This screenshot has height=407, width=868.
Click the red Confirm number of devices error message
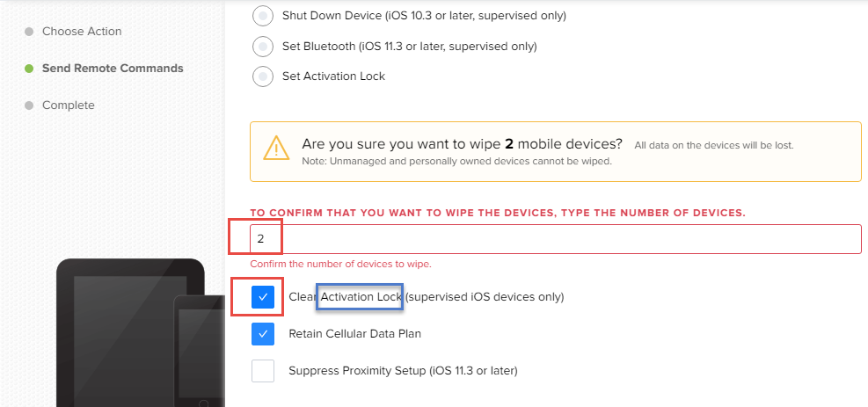click(340, 264)
